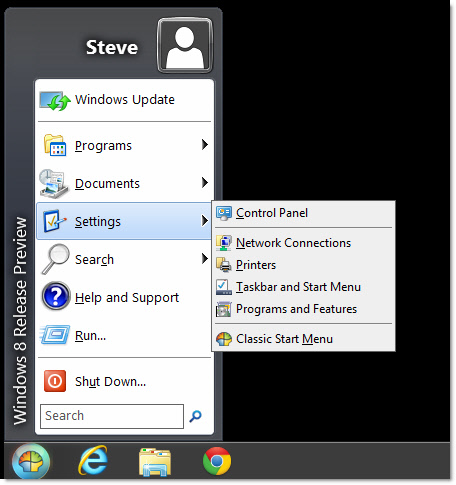456x485 pixels.
Task: Open Network Connections text entry
Action: coord(293,243)
